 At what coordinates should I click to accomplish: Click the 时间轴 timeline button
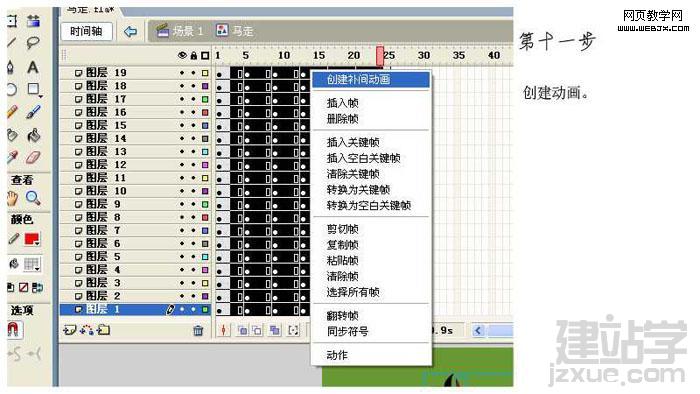[86, 31]
